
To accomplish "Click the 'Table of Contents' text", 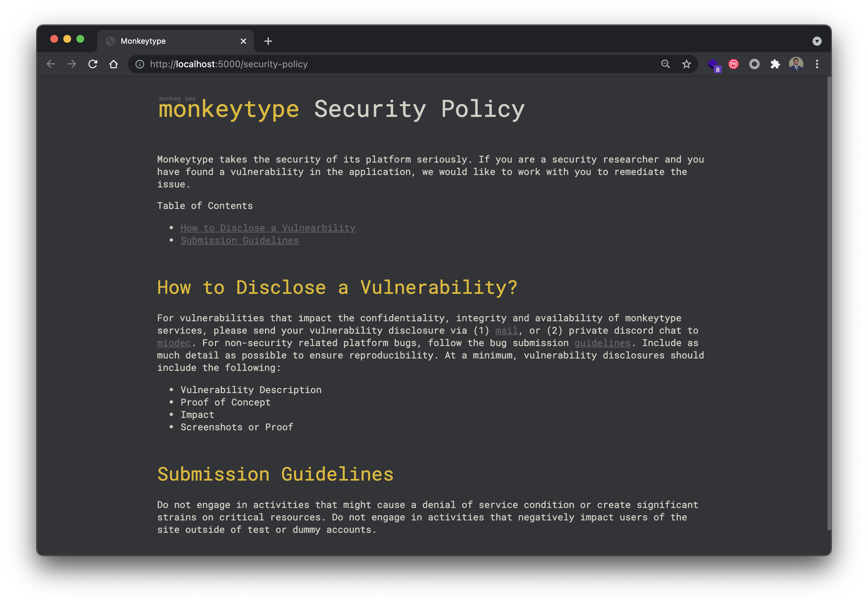I will click(x=205, y=205).
